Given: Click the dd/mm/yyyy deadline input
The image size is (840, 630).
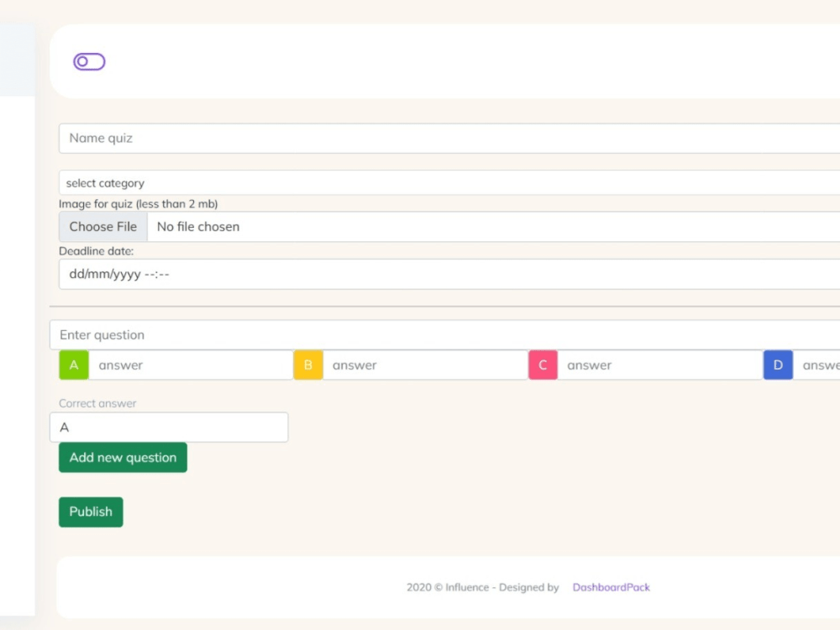Looking at the screenshot, I should [252, 274].
